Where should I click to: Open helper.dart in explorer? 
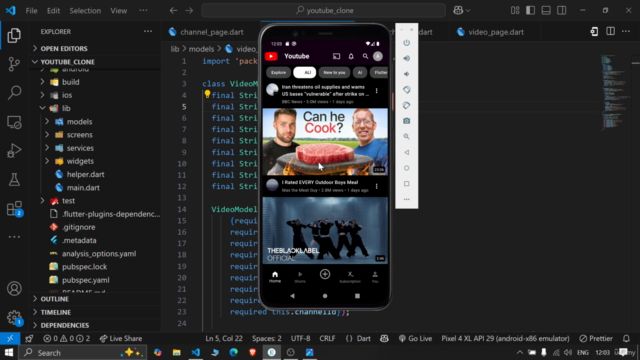[85, 174]
